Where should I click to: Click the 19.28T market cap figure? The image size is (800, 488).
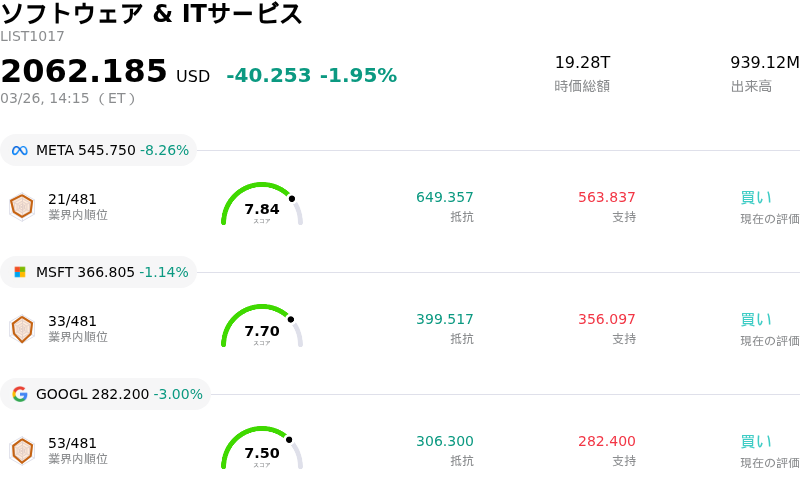pyautogui.click(x=582, y=63)
